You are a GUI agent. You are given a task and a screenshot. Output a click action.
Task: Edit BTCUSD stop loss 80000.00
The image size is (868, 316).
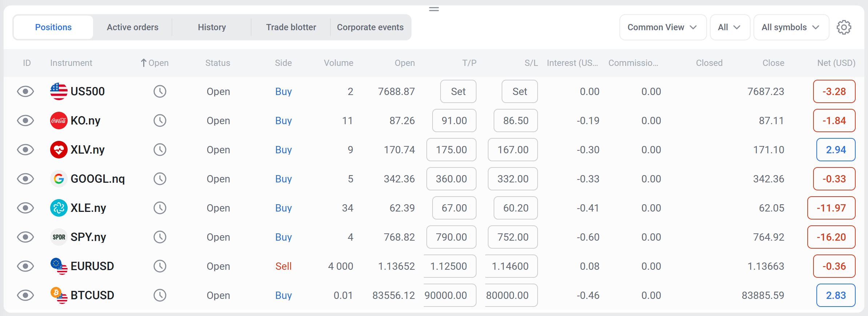tap(511, 295)
